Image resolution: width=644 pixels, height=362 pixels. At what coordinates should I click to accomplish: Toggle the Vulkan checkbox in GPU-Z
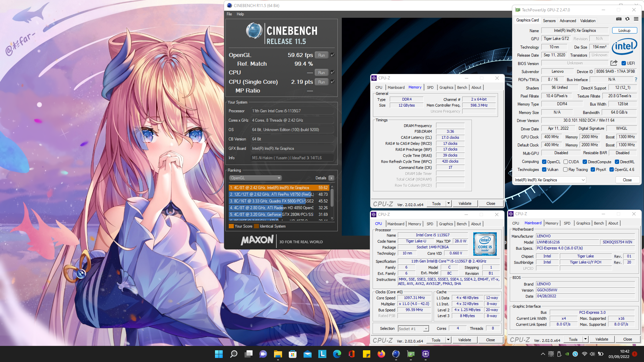tap(544, 170)
